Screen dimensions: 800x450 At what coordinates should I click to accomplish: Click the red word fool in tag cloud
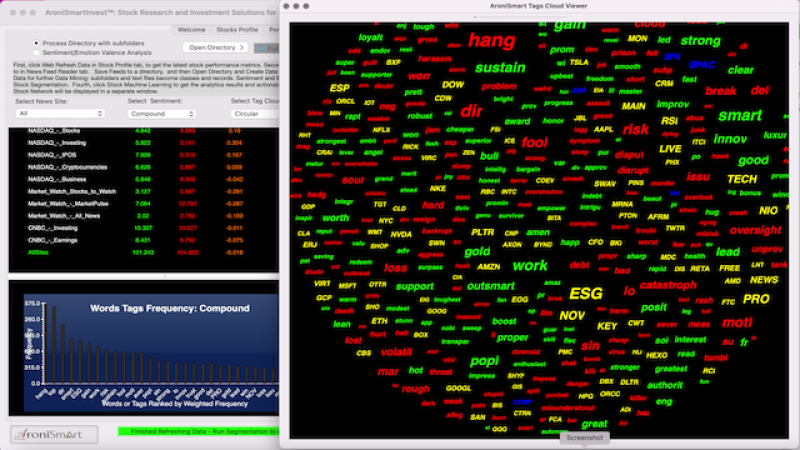tap(534, 142)
